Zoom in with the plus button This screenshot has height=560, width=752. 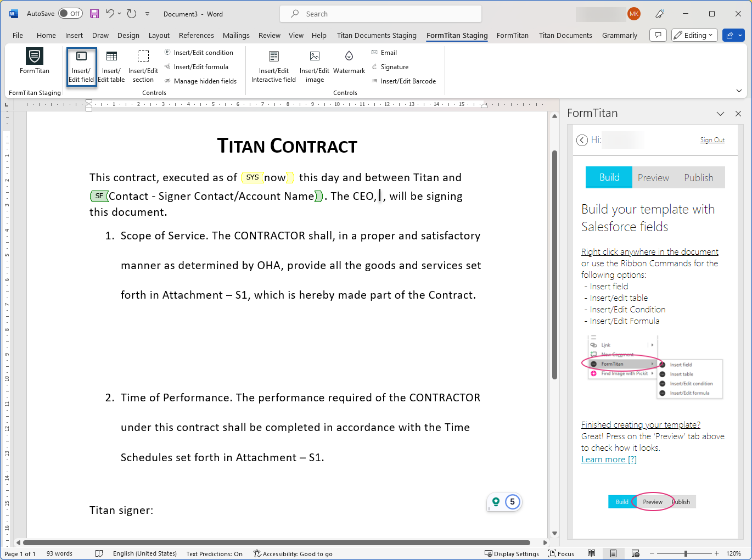click(716, 553)
